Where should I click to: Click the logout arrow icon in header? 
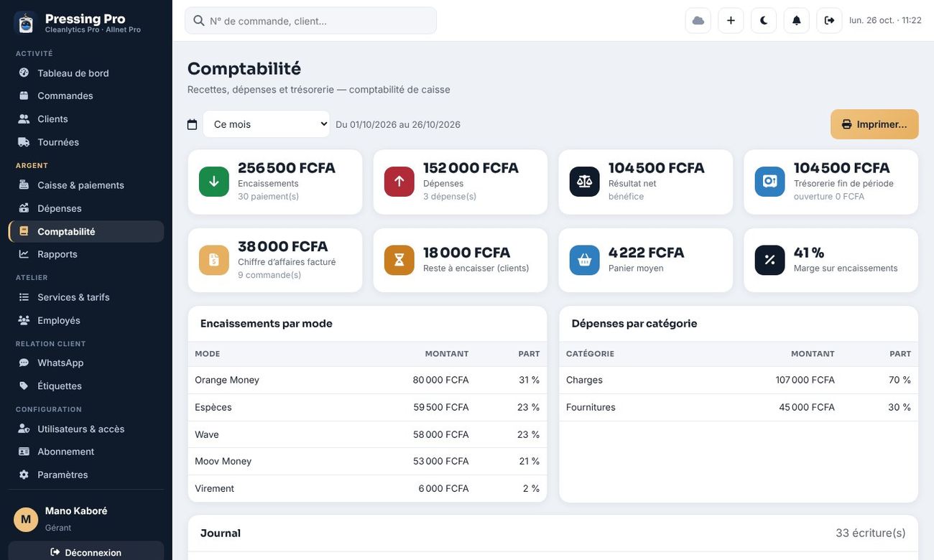(x=829, y=20)
